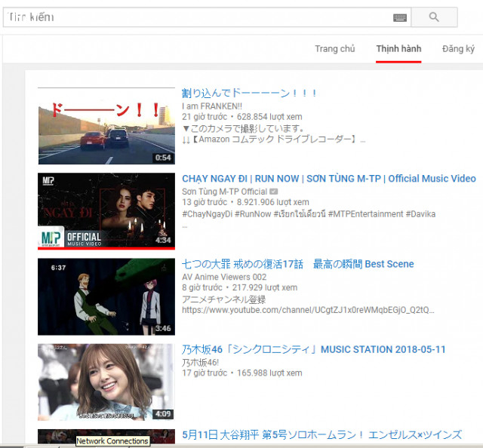Open the 大谷翔平 video thumbnail at bottom
The height and width of the screenshot is (448, 483).
pyautogui.click(x=106, y=437)
